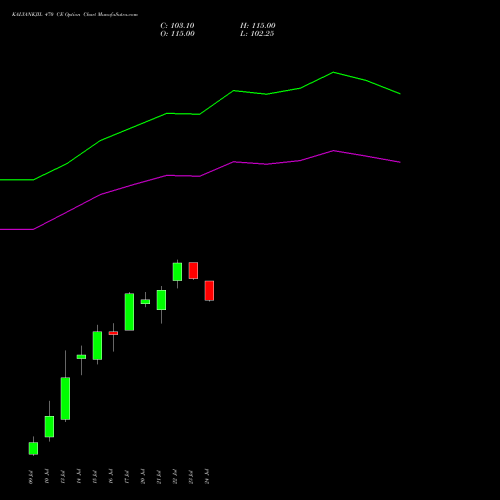Click the 21 Jul date axis label
The image size is (500, 500).
(x=159, y=477)
